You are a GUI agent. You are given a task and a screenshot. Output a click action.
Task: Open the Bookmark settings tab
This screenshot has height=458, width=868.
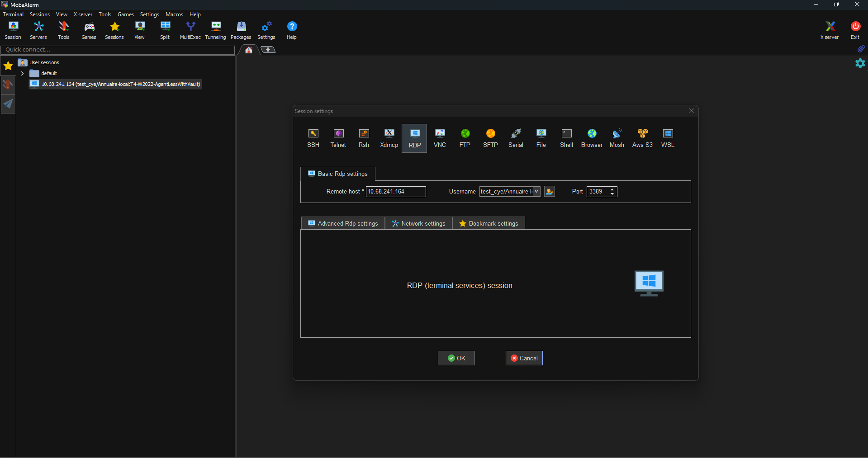pos(489,223)
